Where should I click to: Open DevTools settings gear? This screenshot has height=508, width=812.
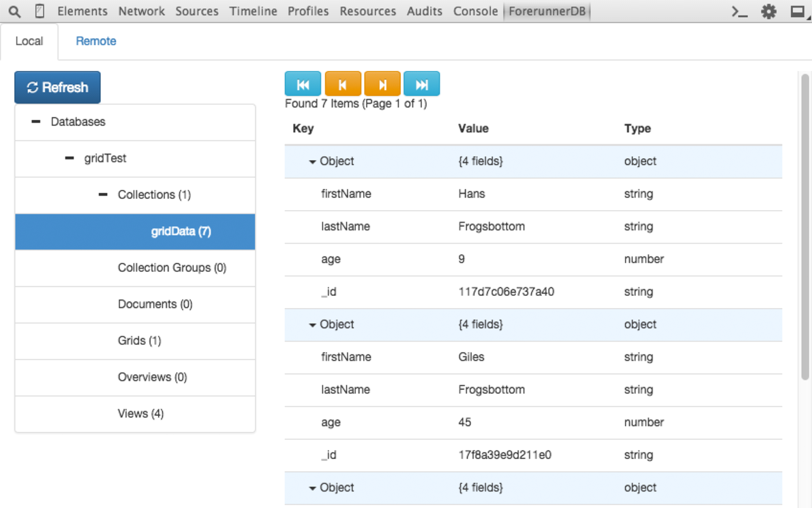[x=769, y=11]
